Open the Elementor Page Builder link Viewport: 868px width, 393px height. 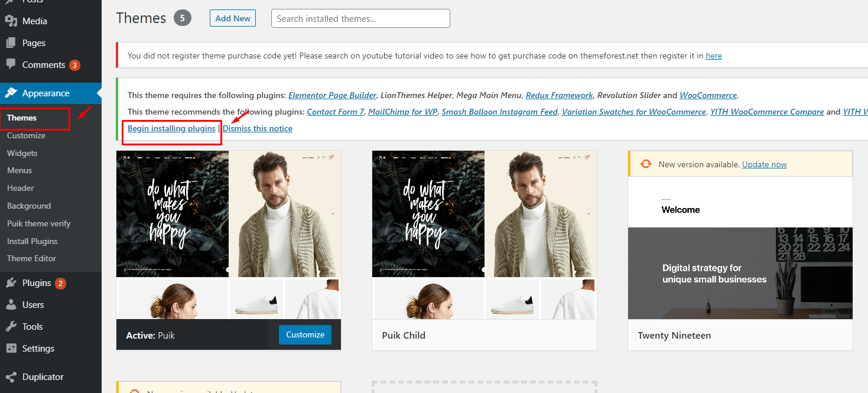point(332,95)
